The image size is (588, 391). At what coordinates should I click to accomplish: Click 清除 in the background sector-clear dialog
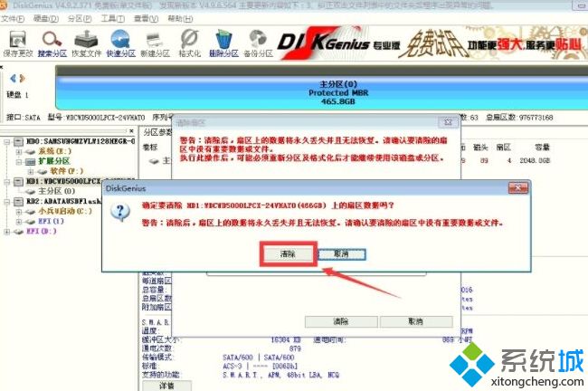pos(341,321)
